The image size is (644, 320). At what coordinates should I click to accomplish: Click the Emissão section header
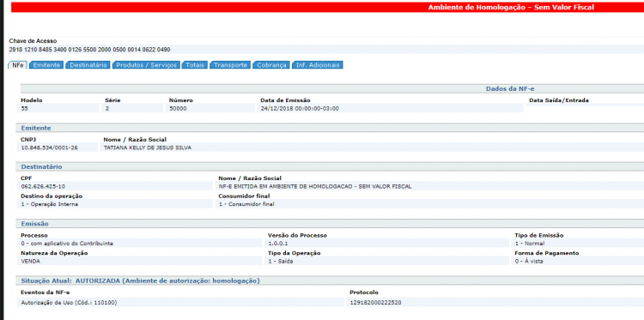34,224
